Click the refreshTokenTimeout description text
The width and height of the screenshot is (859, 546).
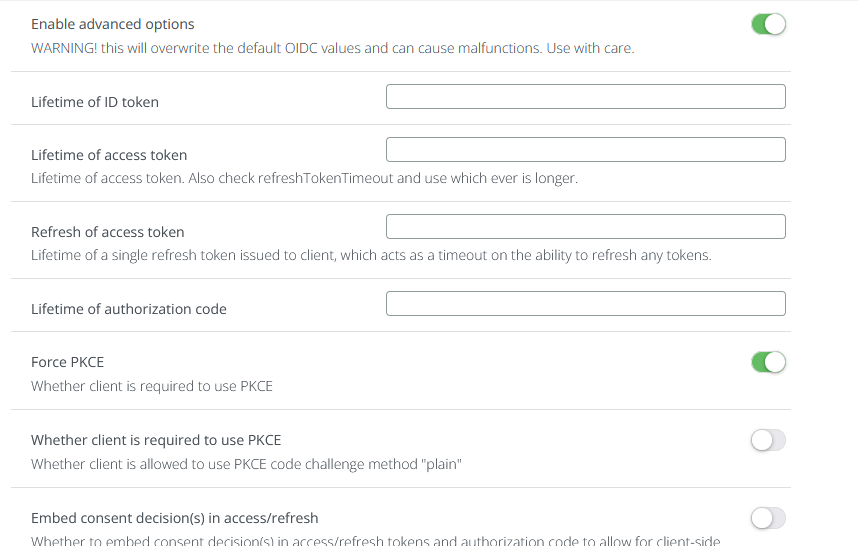point(304,179)
